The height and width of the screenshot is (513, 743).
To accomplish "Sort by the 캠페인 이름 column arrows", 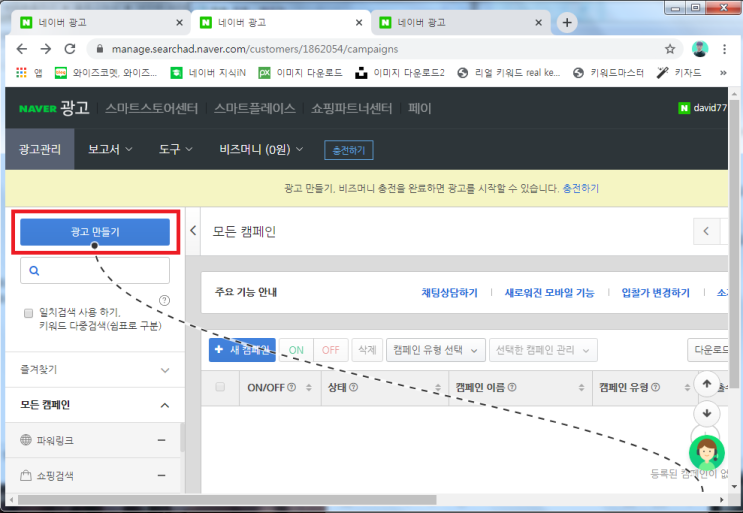I will tap(581, 387).
